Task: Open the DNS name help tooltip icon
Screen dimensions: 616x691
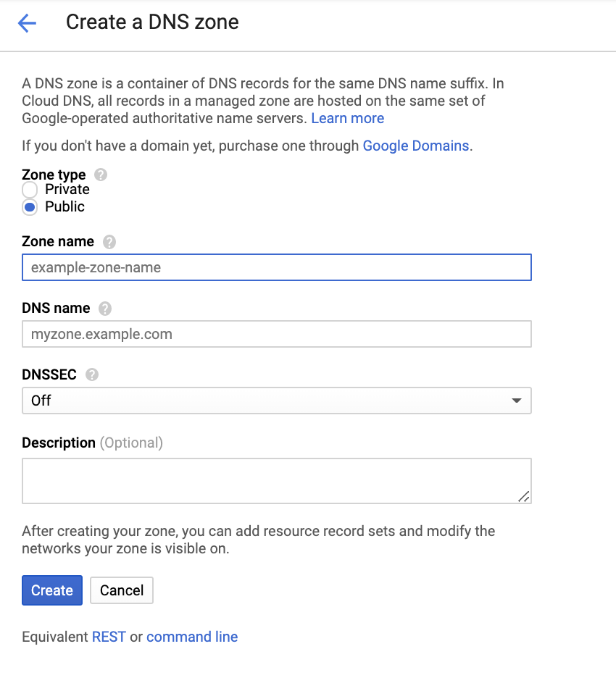Action: [105, 309]
